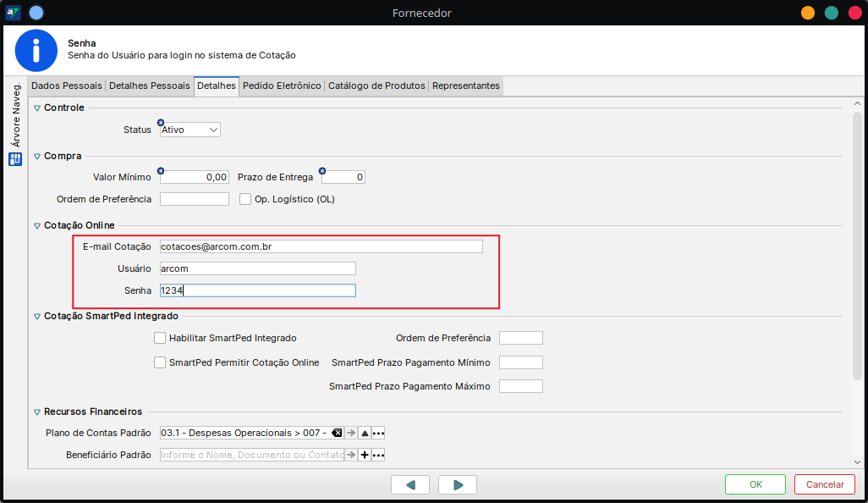Click the up triangle icon for Plano de Contas
868x503 pixels.
[365, 433]
